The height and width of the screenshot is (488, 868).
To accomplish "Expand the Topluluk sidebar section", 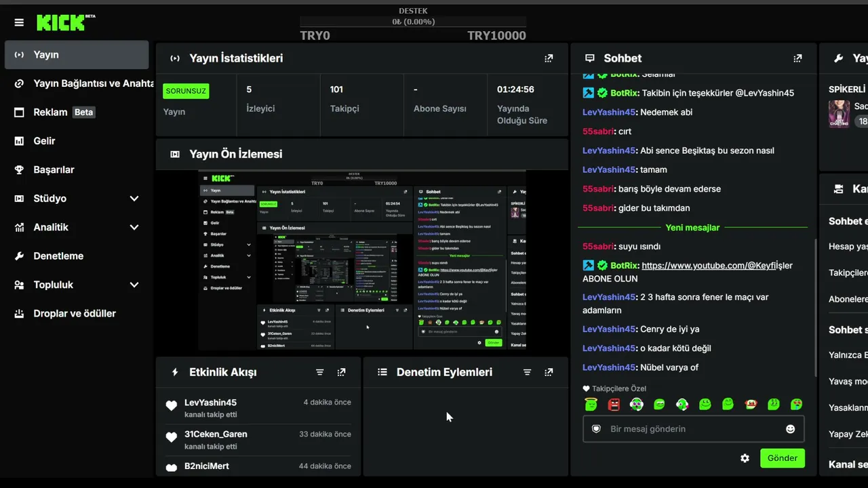I will (x=134, y=285).
